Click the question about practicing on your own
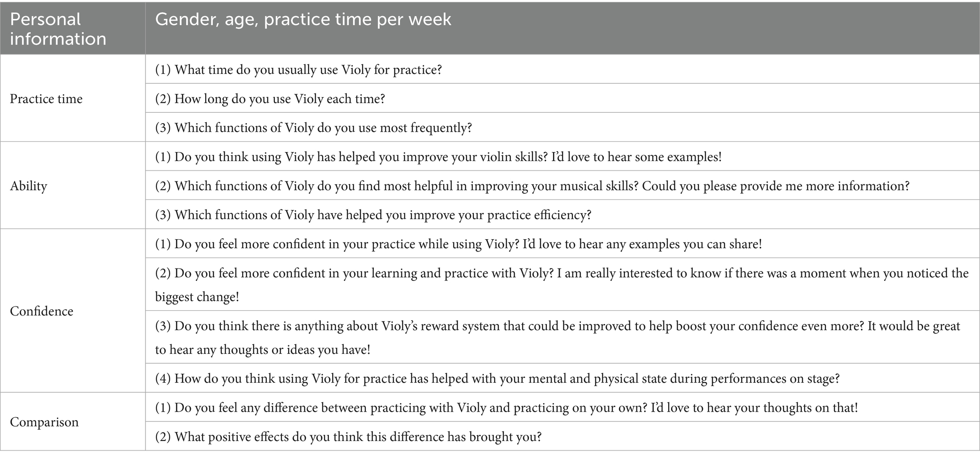980x459 pixels. click(506, 407)
